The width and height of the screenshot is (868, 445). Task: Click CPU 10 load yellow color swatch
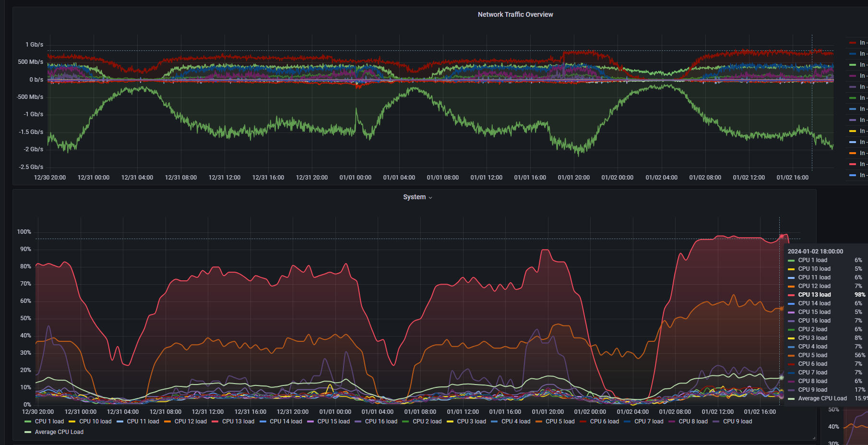pyautogui.click(x=72, y=421)
